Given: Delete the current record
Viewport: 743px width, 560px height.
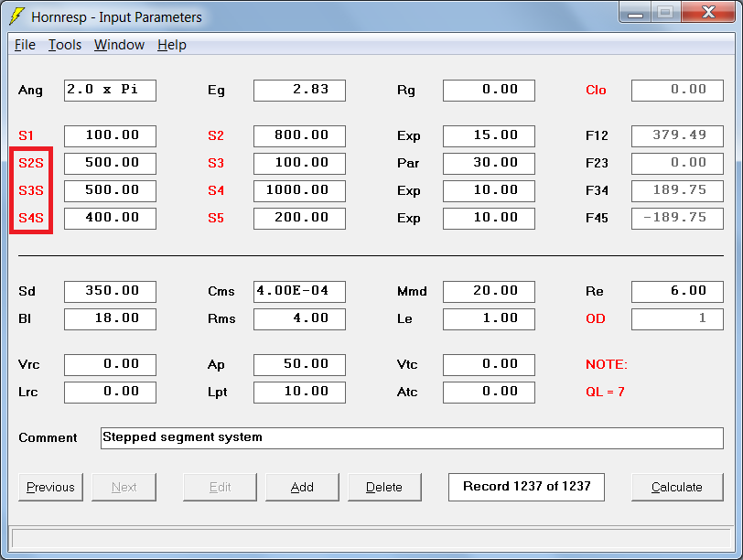Looking at the screenshot, I should click(384, 487).
